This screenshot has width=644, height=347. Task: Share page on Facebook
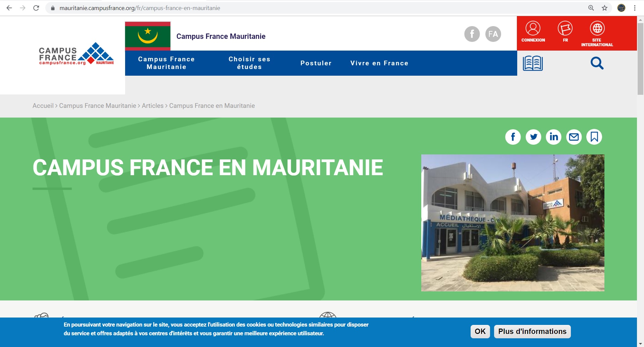513,137
